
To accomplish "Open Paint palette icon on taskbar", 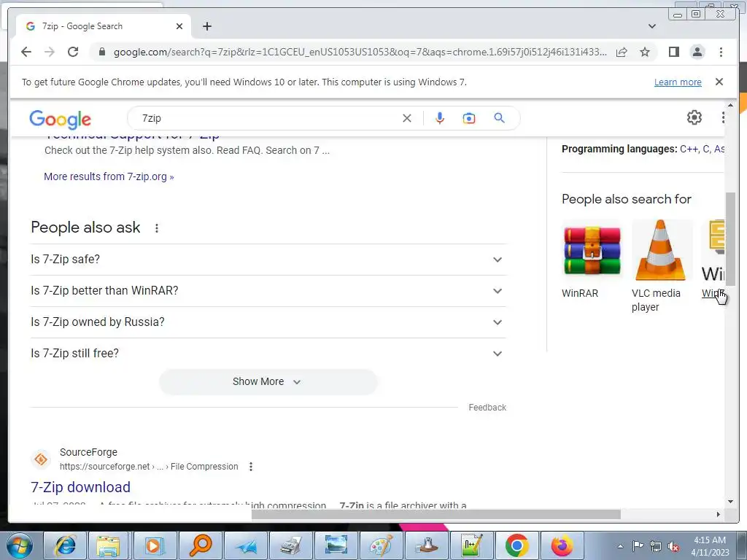I will coord(381,545).
